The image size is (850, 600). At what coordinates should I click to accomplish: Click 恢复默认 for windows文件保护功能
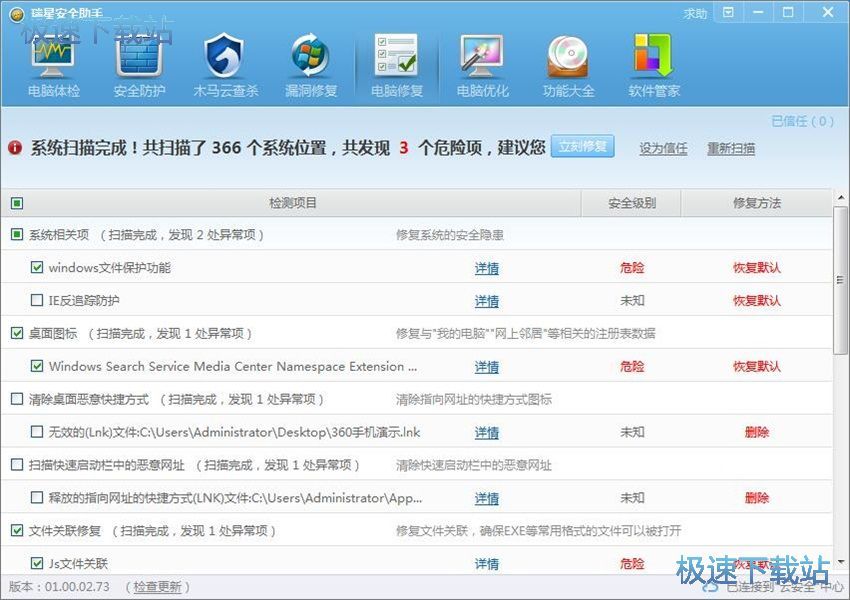[757, 268]
